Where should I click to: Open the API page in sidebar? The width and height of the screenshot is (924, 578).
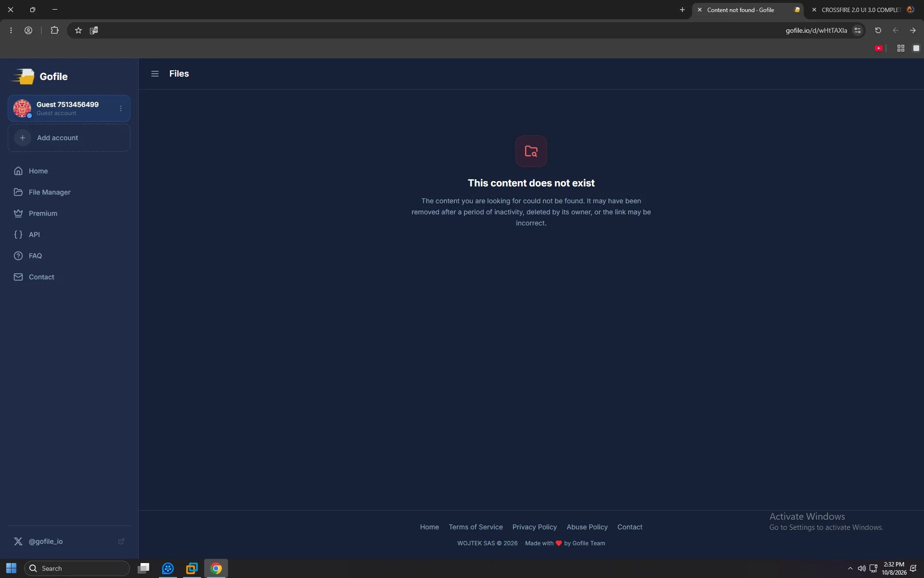point(69,235)
